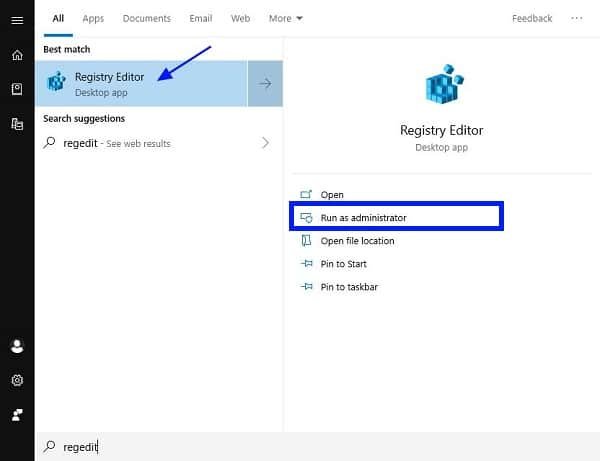Click the Registry Editor icon in best match

(56, 81)
